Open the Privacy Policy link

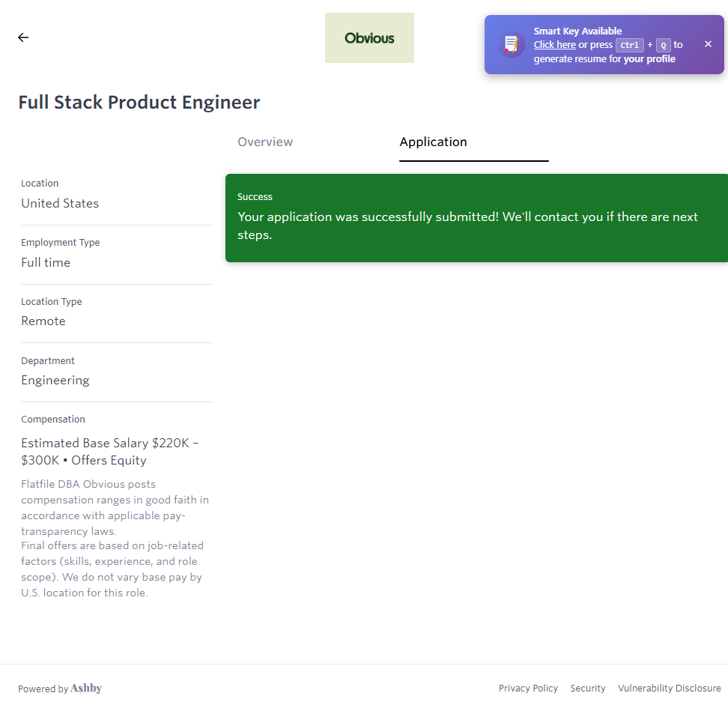point(528,689)
